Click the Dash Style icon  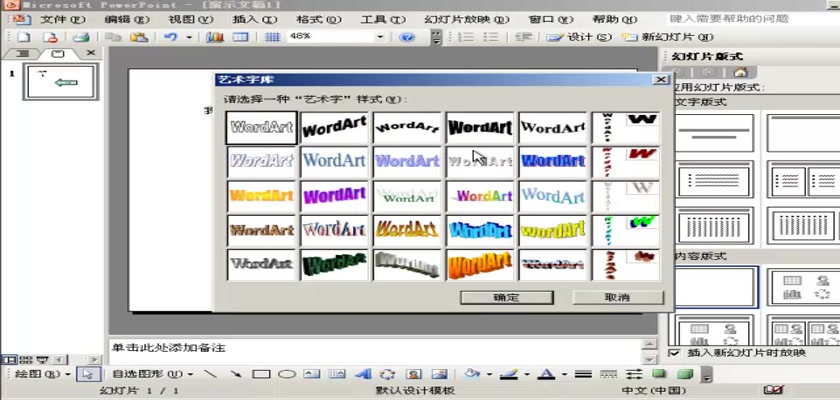point(609,374)
